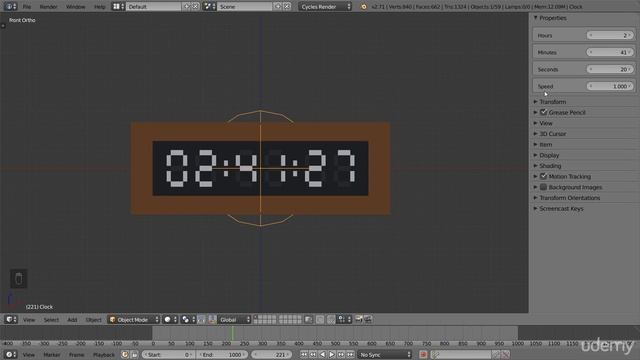This screenshot has width=640, height=360.
Task: Open the Object Mode dropdown
Action: (x=133, y=320)
